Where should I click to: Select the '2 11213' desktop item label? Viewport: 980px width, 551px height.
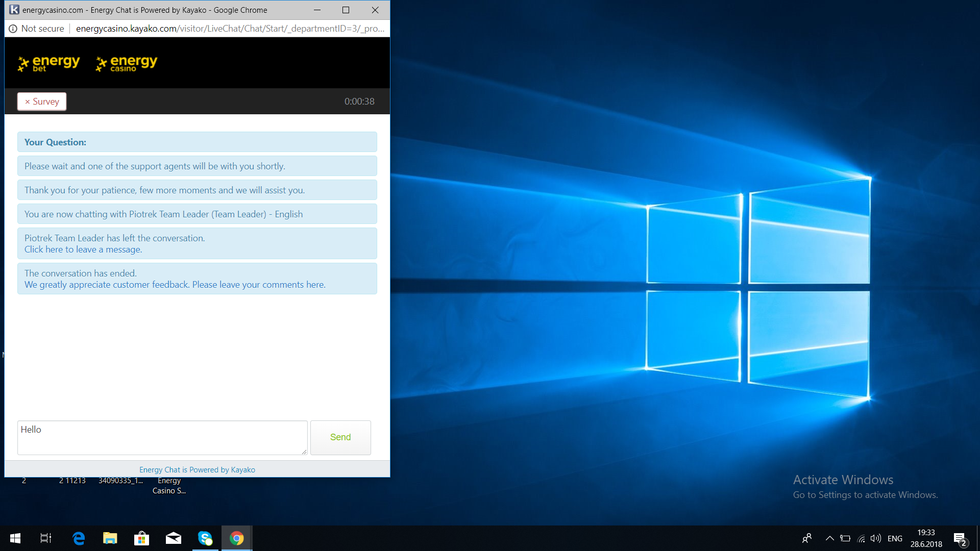tap(72, 481)
